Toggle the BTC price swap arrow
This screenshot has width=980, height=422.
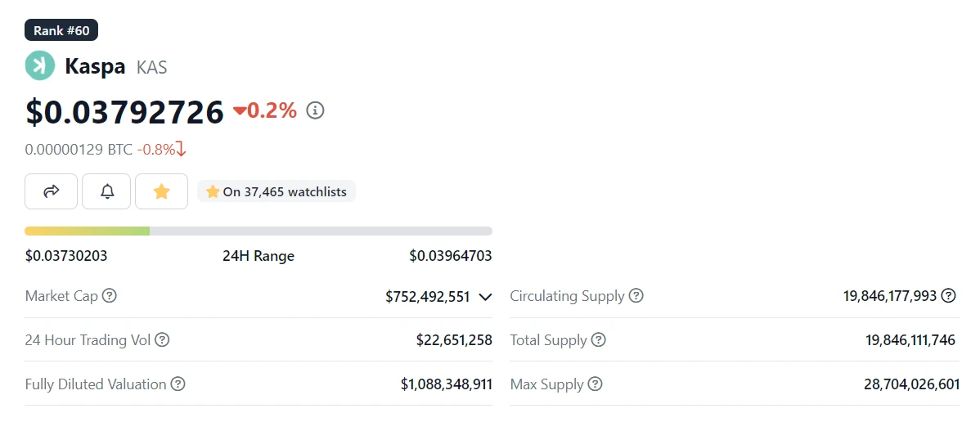click(x=182, y=150)
